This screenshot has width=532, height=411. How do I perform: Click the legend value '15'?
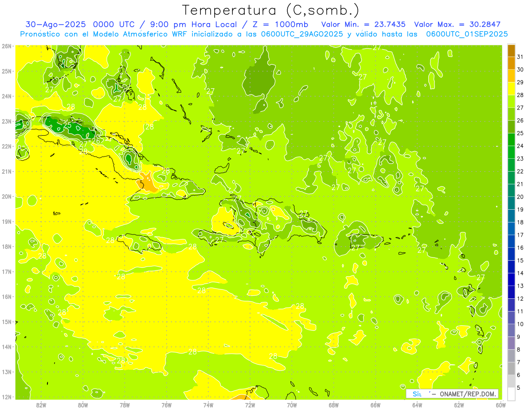tap(520, 260)
